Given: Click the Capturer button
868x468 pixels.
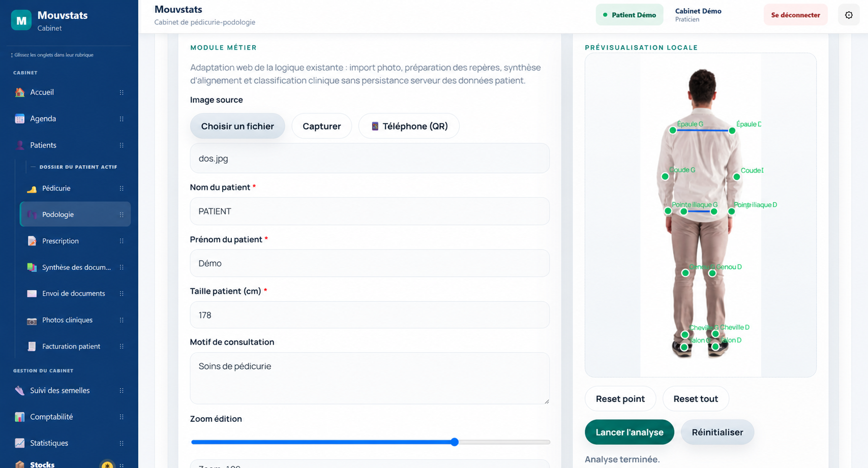Looking at the screenshot, I should click(322, 126).
